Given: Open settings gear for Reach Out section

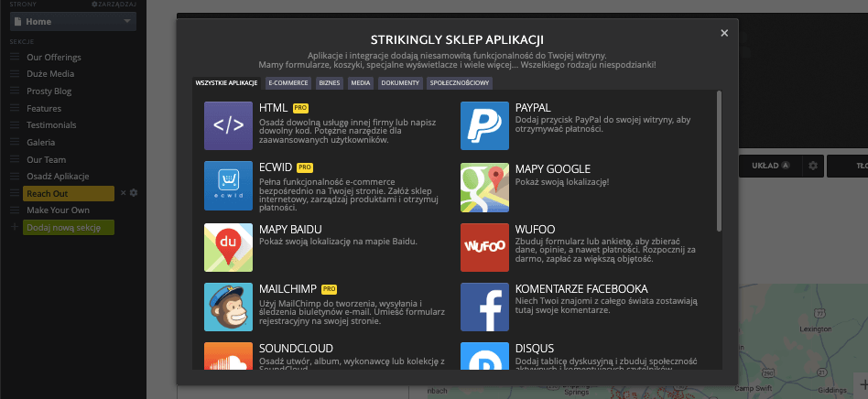Looking at the screenshot, I should tap(134, 193).
